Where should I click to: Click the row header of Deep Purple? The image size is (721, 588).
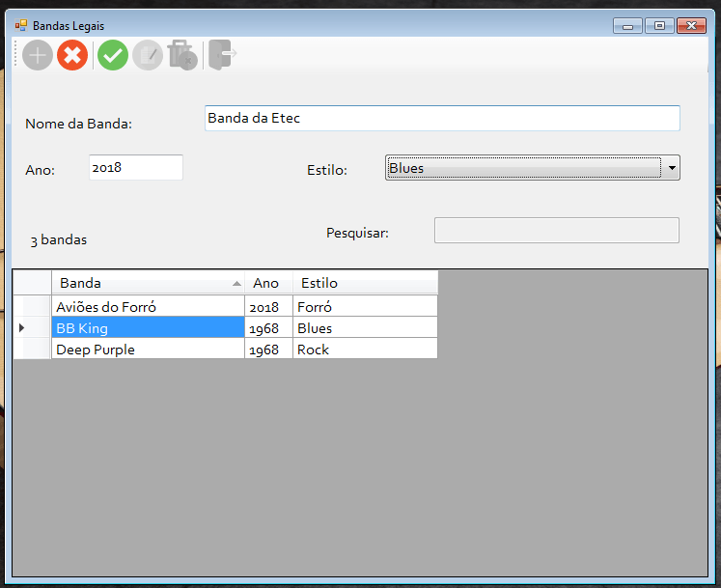pyautogui.click(x=32, y=350)
